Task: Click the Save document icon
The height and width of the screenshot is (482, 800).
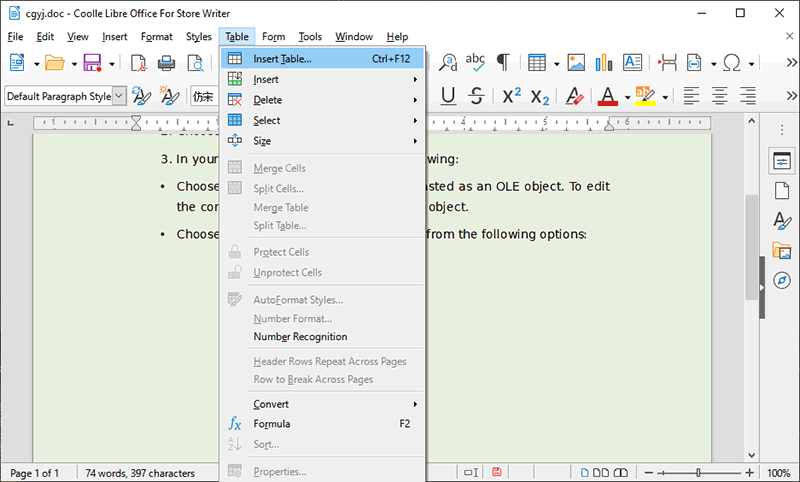Action: click(x=93, y=63)
